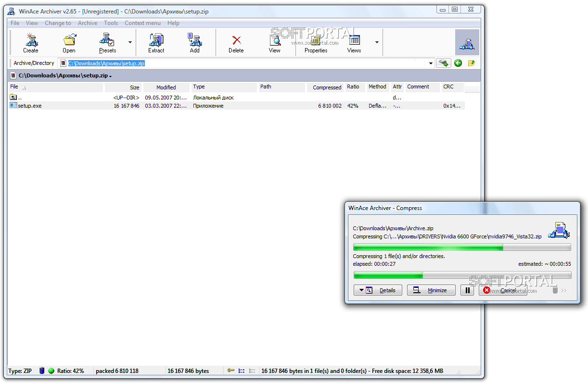This screenshot has height=384, width=588.
Task: Open the Change to menu
Action: point(58,23)
